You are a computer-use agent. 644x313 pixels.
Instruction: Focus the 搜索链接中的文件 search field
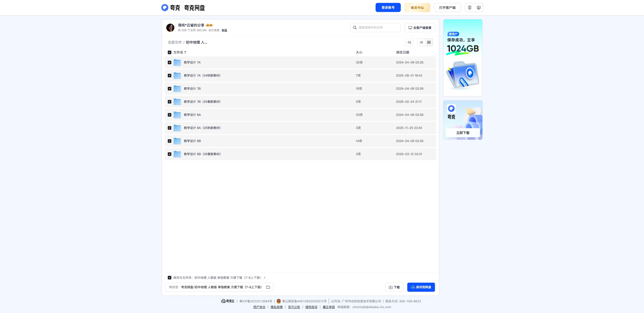coord(375,28)
